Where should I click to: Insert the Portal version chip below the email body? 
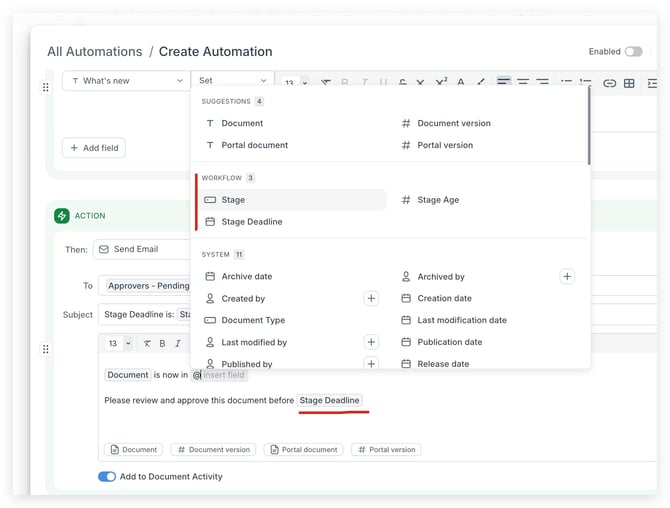click(x=386, y=449)
